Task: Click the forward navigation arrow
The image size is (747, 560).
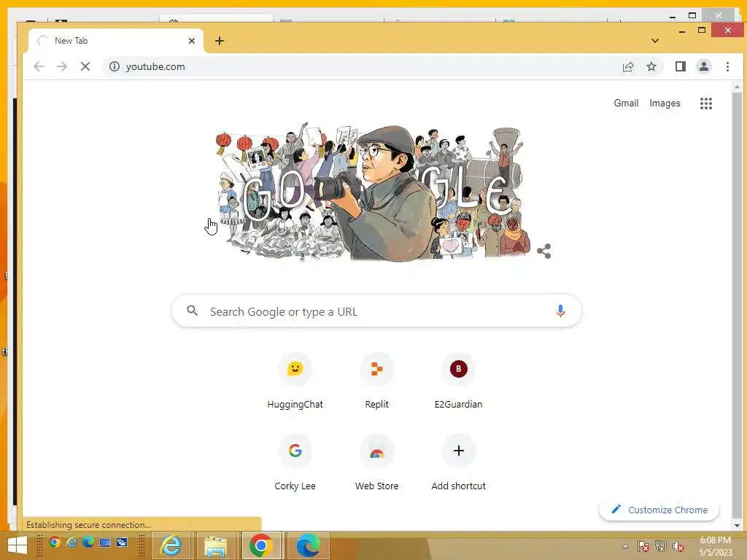Action: coord(62,66)
